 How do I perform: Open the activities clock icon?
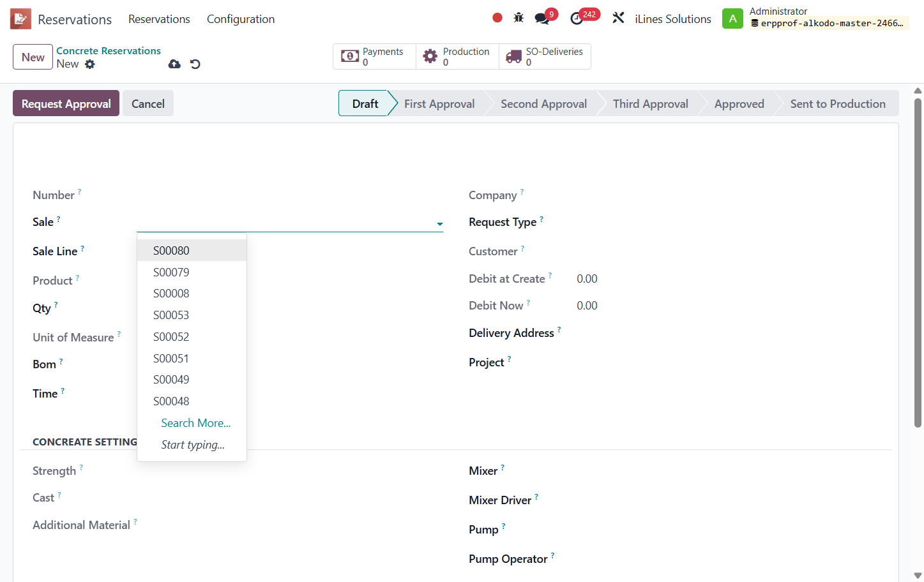(577, 19)
